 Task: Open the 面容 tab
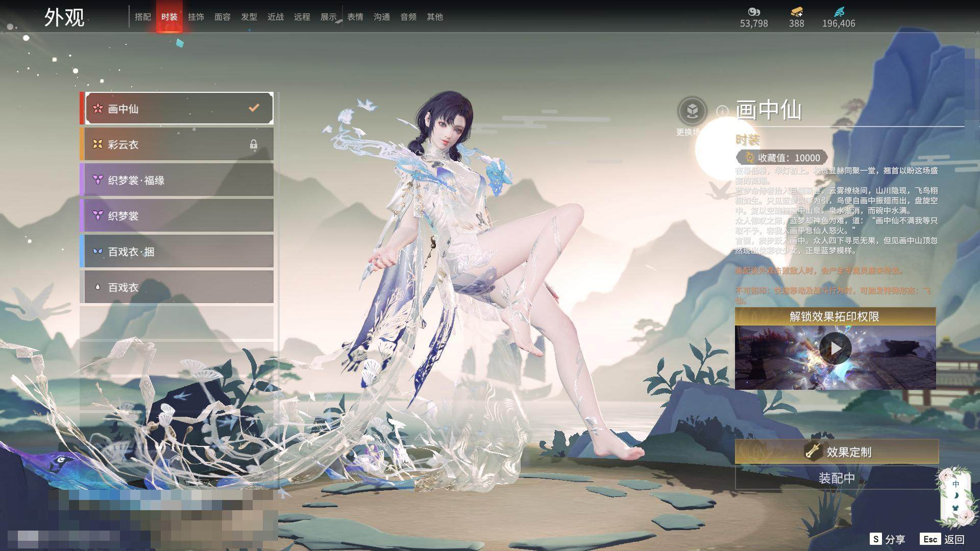tap(223, 17)
